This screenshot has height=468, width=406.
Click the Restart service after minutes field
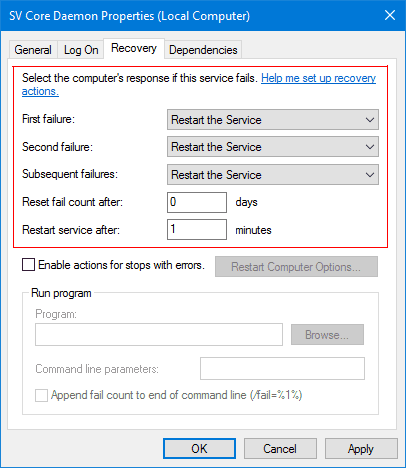tap(197, 229)
